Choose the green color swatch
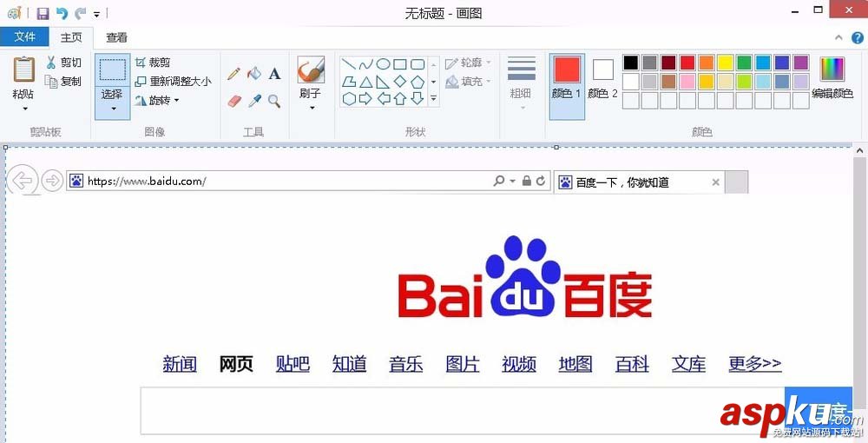This screenshot has height=443, width=868. 744,63
